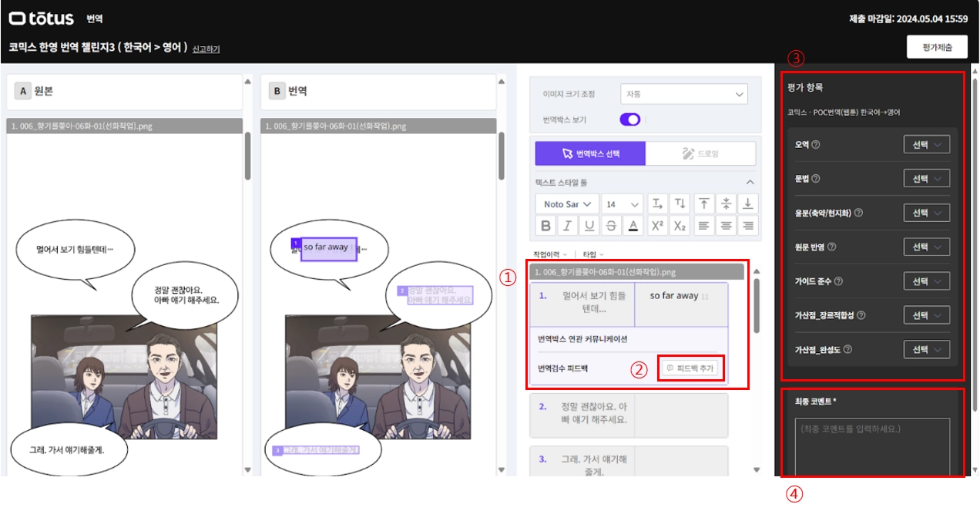Align text to the left

pyautogui.click(x=703, y=226)
